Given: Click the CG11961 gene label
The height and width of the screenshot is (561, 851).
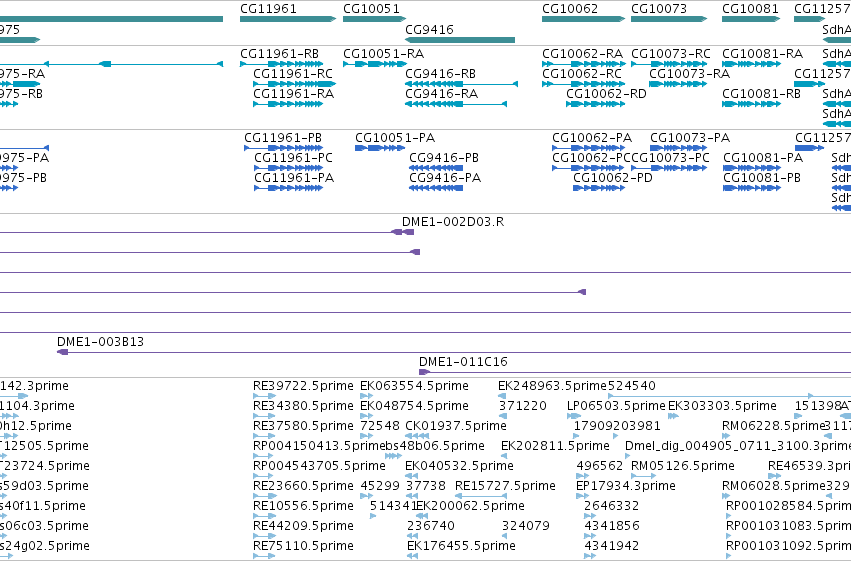Looking at the screenshot, I should point(268,9).
